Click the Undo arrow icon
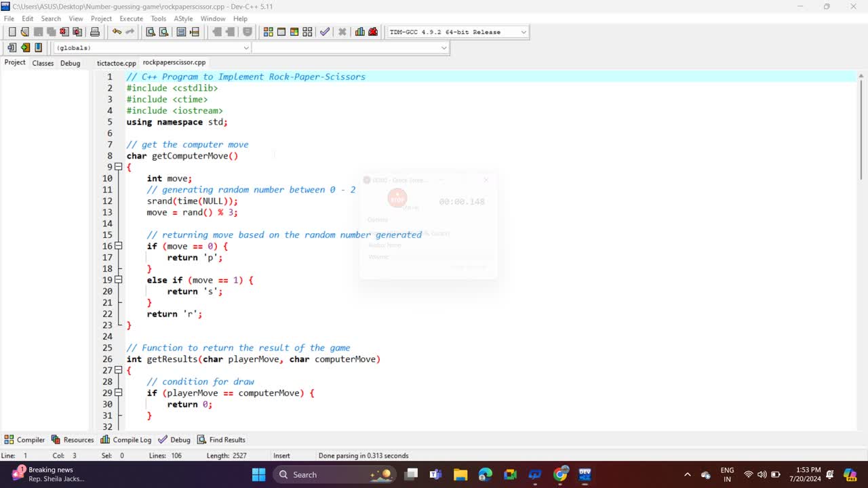The image size is (868, 488). coord(117,32)
